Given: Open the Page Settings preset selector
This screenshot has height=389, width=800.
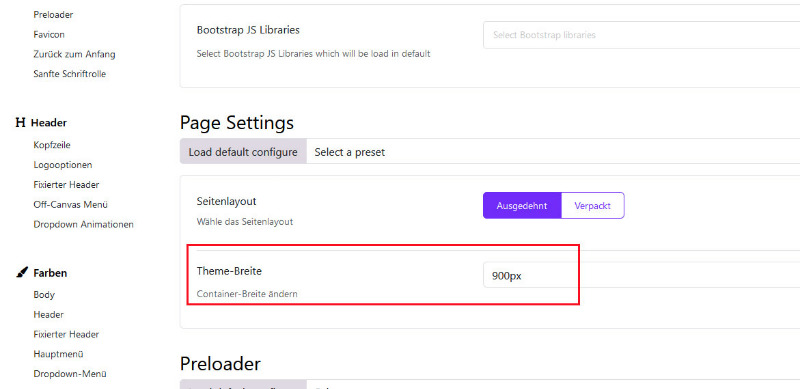Looking at the screenshot, I should coord(553,152).
